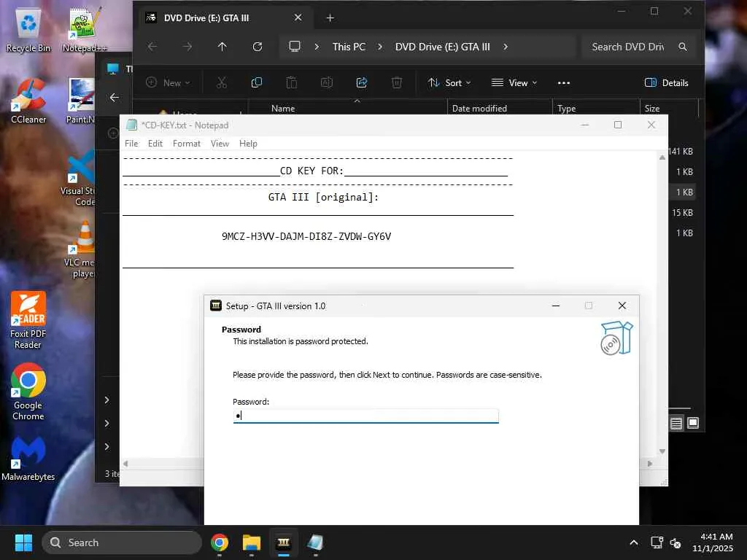Click This PC in the address bar
Image resolution: width=747 pixels, height=560 pixels.
(x=349, y=47)
